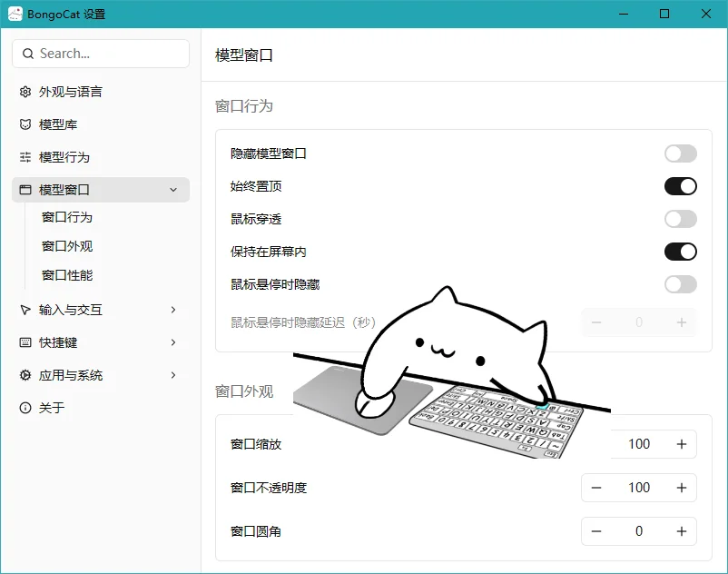The width and height of the screenshot is (728, 574).
Task: Decrease 窗口不透明度 with the minus button
Action: click(596, 488)
